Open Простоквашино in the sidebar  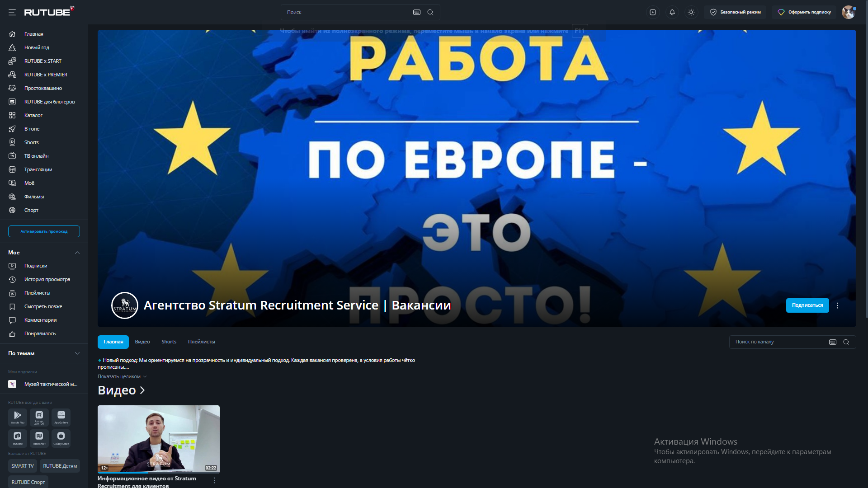click(x=44, y=88)
